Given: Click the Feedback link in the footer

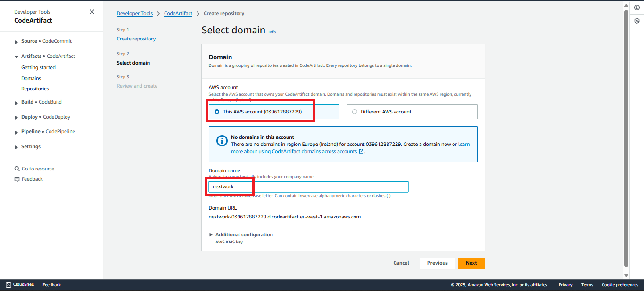Looking at the screenshot, I should coord(52,285).
